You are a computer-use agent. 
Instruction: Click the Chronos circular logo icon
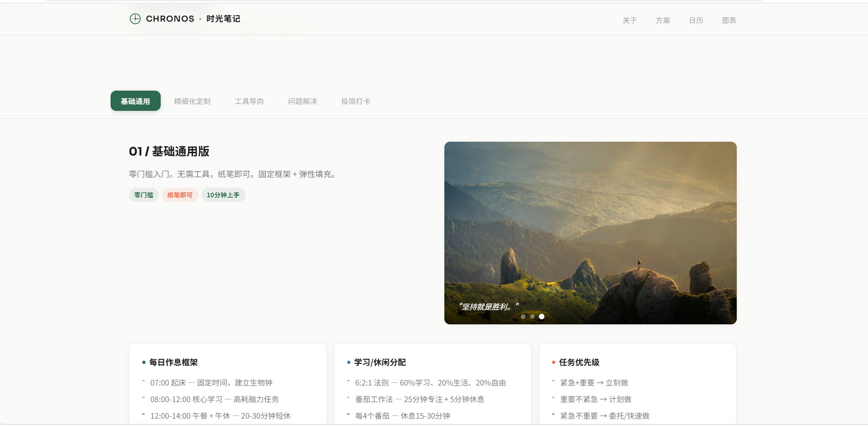tap(135, 19)
